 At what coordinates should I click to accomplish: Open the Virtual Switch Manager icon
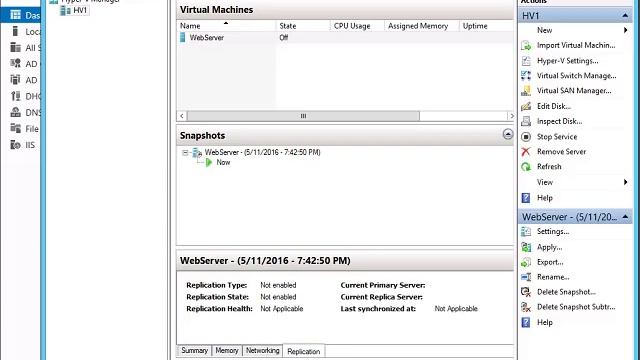pos(526,76)
